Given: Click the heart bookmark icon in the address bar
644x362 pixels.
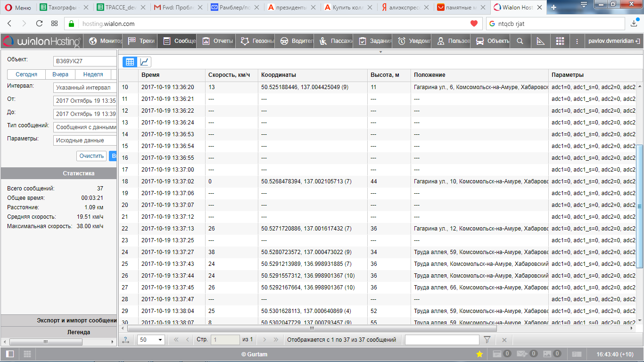Looking at the screenshot, I should tap(474, 24).
